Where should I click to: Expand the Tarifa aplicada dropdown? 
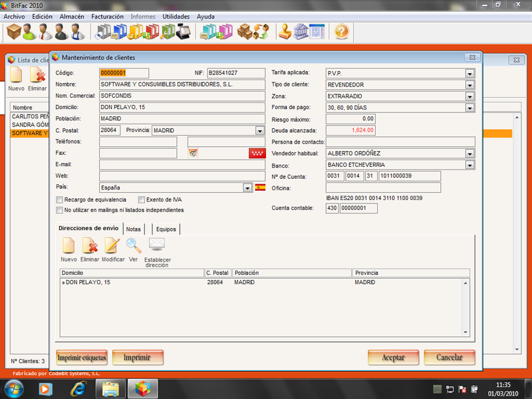coord(469,73)
